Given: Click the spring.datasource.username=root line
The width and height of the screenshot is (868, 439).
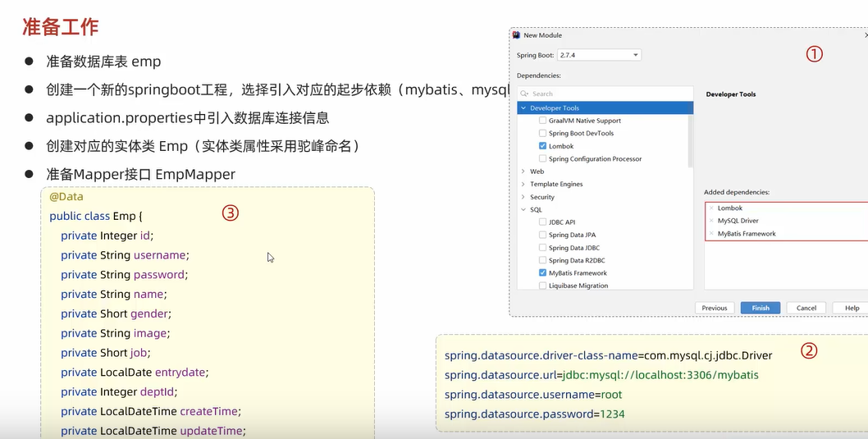Looking at the screenshot, I should [x=533, y=395].
